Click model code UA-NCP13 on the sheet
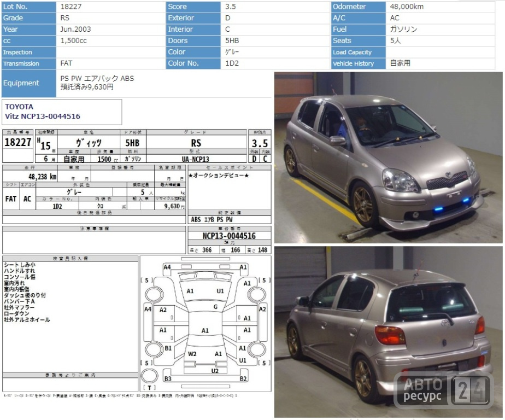 195,159
